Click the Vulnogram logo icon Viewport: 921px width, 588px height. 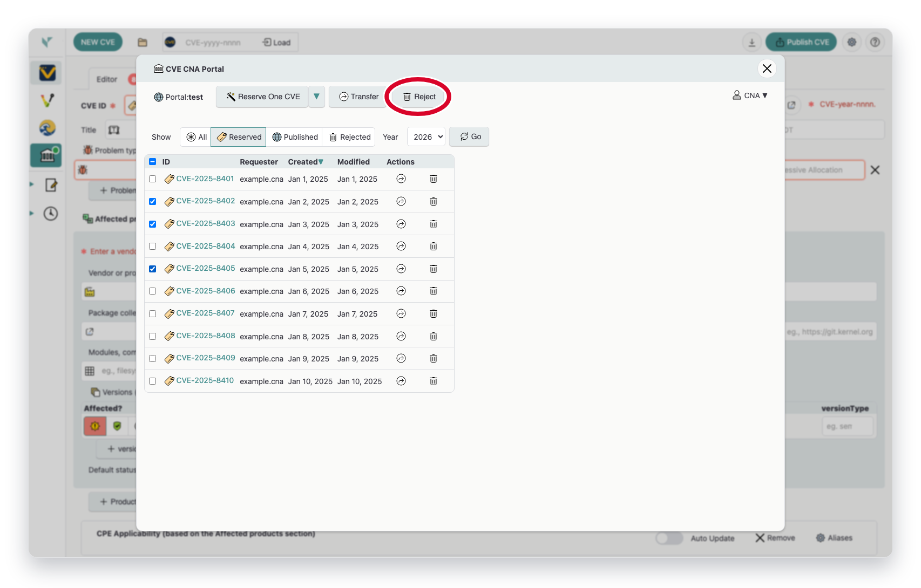(47, 42)
